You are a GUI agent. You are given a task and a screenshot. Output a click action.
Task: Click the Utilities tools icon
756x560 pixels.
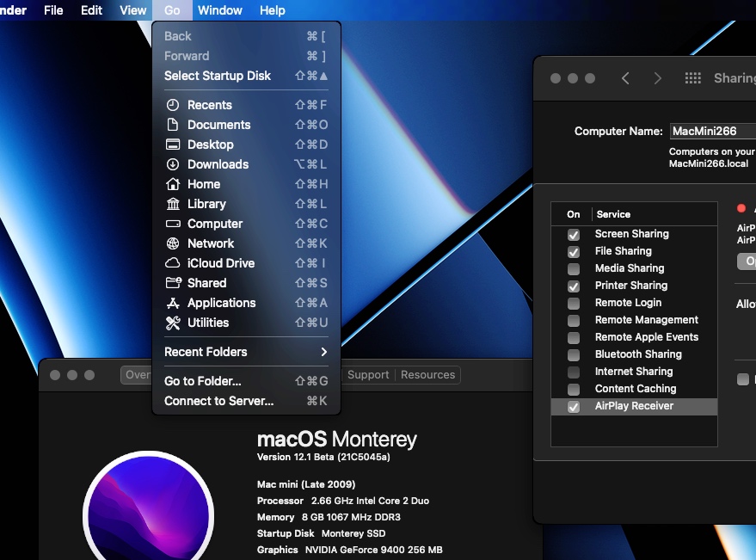(x=173, y=323)
